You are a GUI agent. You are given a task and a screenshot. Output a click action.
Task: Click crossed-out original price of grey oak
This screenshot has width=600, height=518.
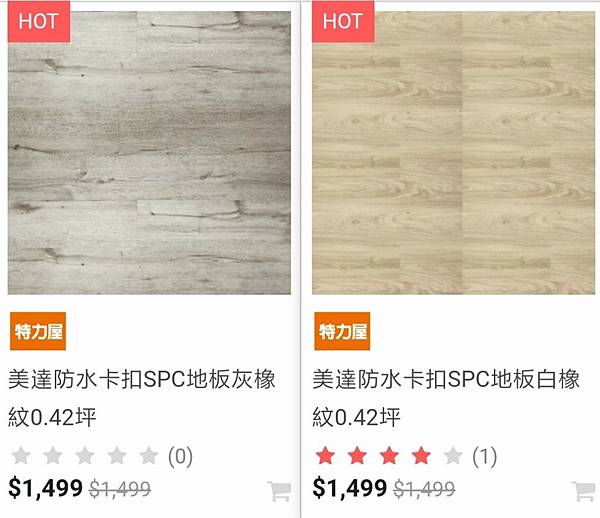point(120,489)
